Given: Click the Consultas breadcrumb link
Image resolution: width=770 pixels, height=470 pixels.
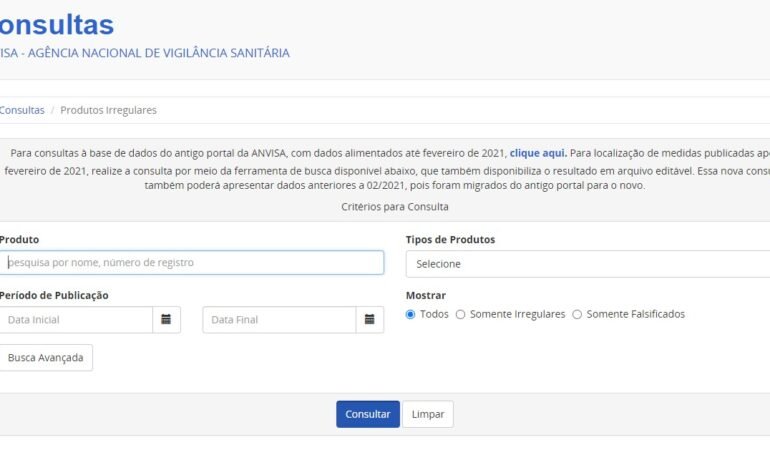Looking at the screenshot, I should tap(22, 110).
